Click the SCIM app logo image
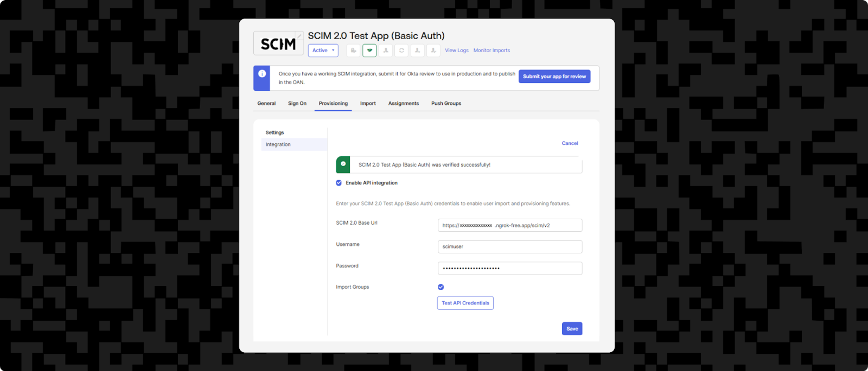 278,43
